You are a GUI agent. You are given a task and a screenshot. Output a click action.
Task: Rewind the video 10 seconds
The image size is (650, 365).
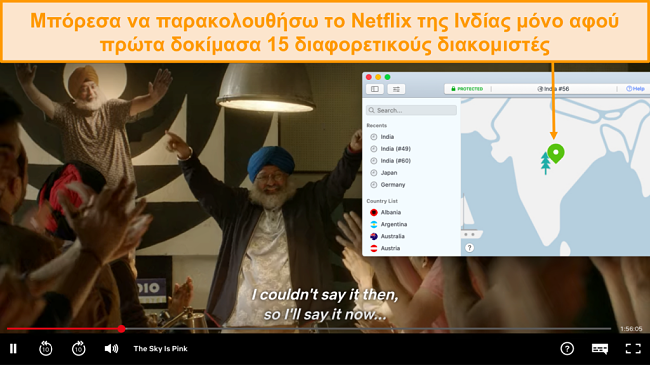[46, 348]
